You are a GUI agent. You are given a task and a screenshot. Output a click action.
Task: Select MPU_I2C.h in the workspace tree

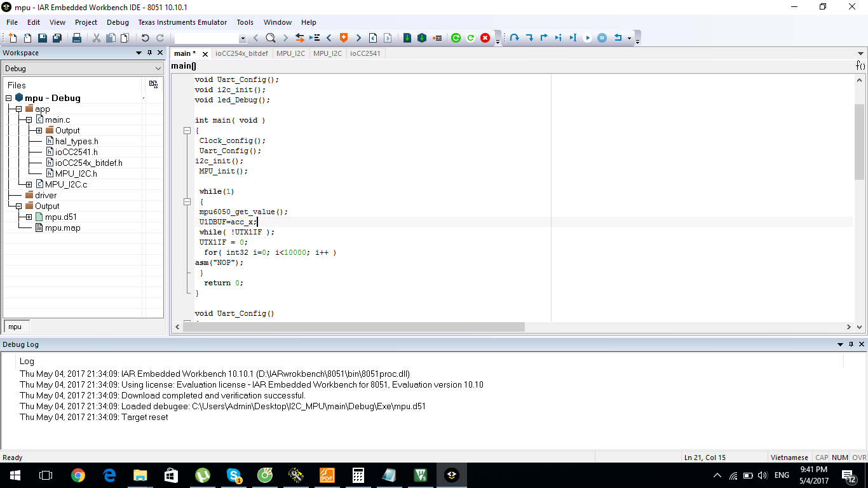coord(76,174)
